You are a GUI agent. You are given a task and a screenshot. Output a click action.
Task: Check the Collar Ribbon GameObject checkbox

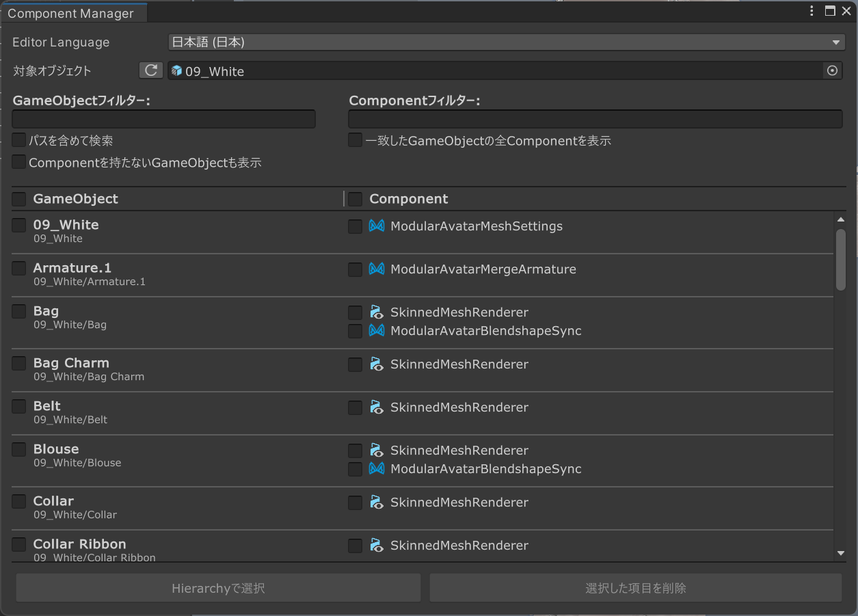click(x=19, y=544)
